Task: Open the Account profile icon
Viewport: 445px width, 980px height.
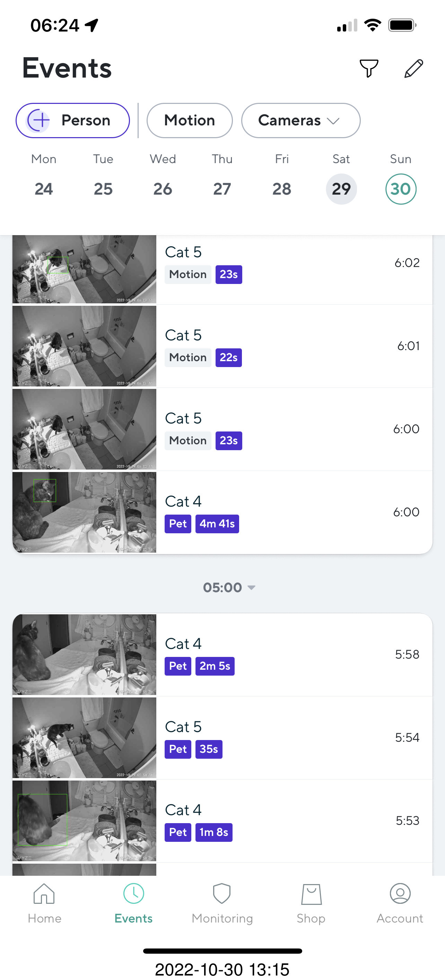Action: pos(400,894)
